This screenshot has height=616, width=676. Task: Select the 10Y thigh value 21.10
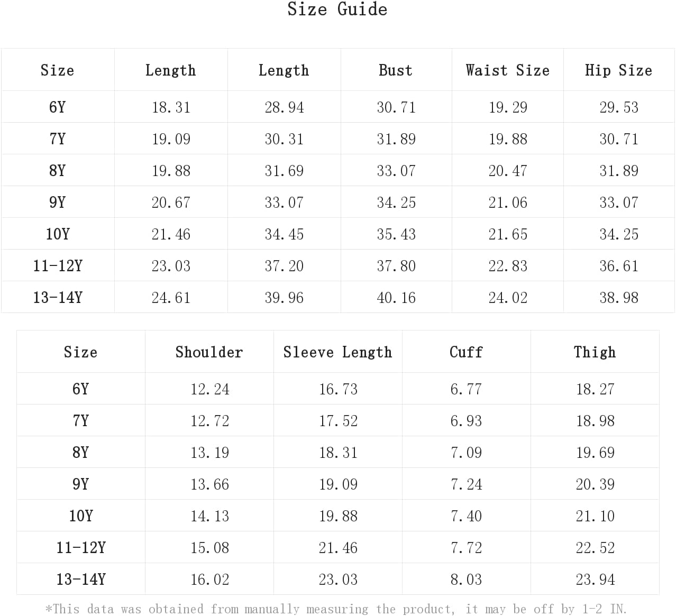(x=595, y=516)
